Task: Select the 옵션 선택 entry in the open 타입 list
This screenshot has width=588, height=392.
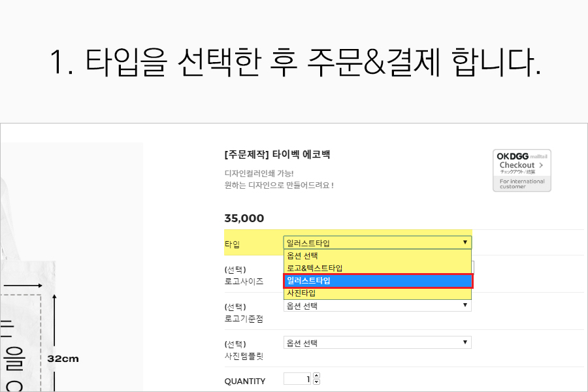Action: point(377,256)
